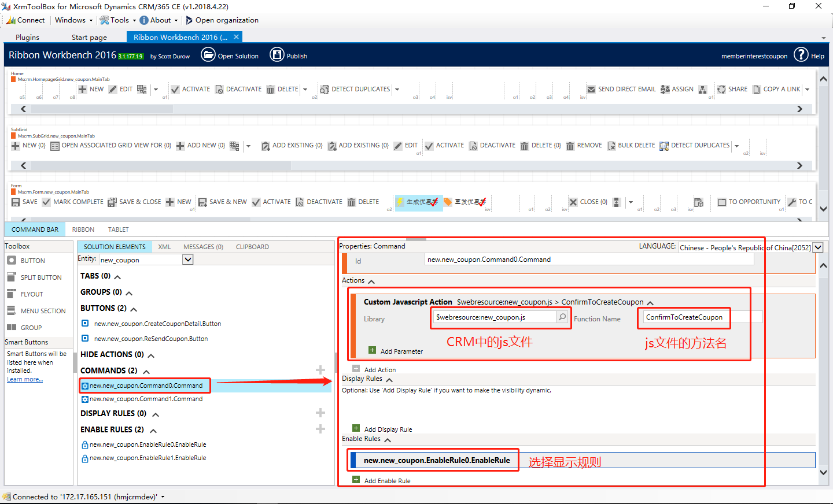Switch to TABLET tab
The height and width of the screenshot is (504, 833).
118,229
